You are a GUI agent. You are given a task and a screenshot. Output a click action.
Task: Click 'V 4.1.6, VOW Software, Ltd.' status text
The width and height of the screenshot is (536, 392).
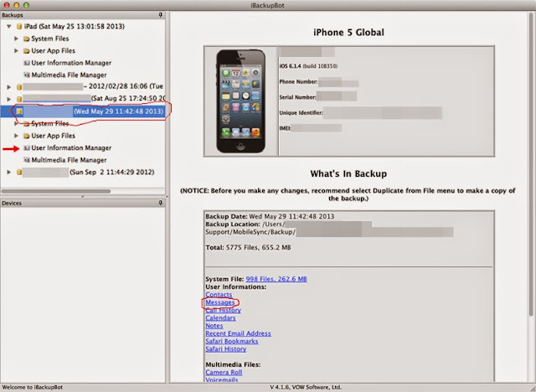tap(306, 387)
